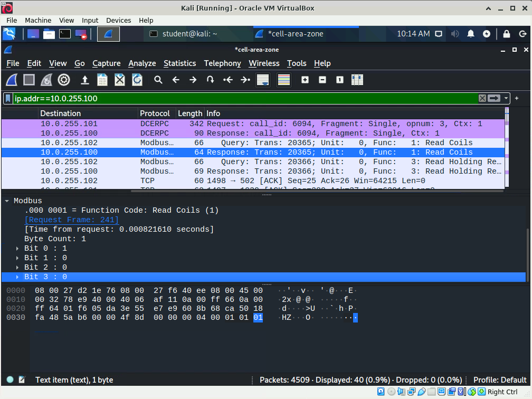Jump to the last packet
The image size is (532, 399).
(x=245, y=80)
